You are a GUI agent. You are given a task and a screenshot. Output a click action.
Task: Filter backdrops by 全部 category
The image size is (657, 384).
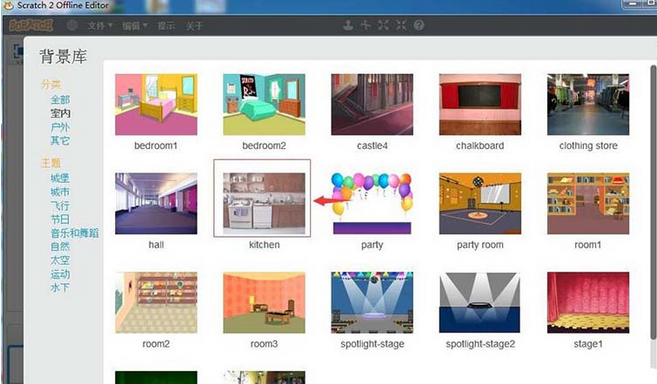60,100
